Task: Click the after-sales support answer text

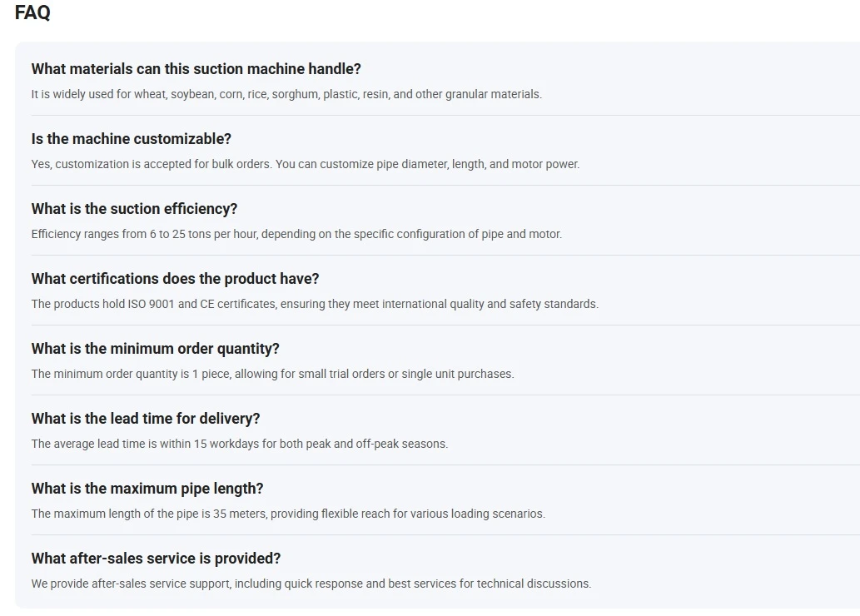Action: 311,584
